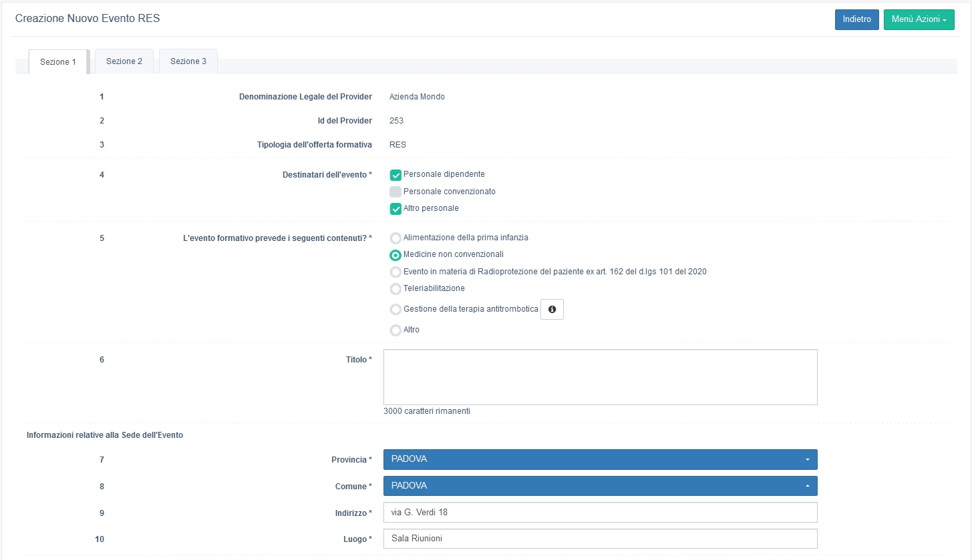Focus the Indirizzo address field
This screenshot has height=560, width=972.
(600, 513)
